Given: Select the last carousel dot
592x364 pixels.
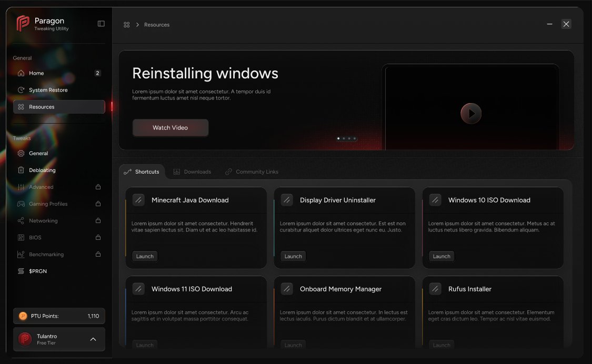Looking at the screenshot, I should (355, 138).
